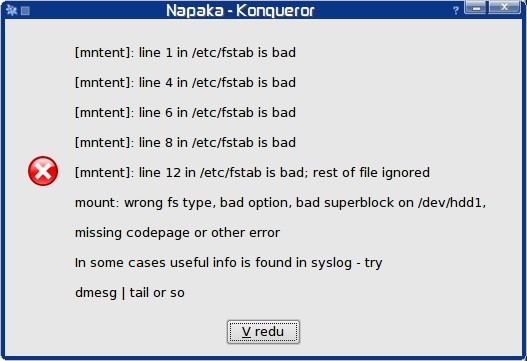Click the dmesg | tail or so text

coord(130,293)
